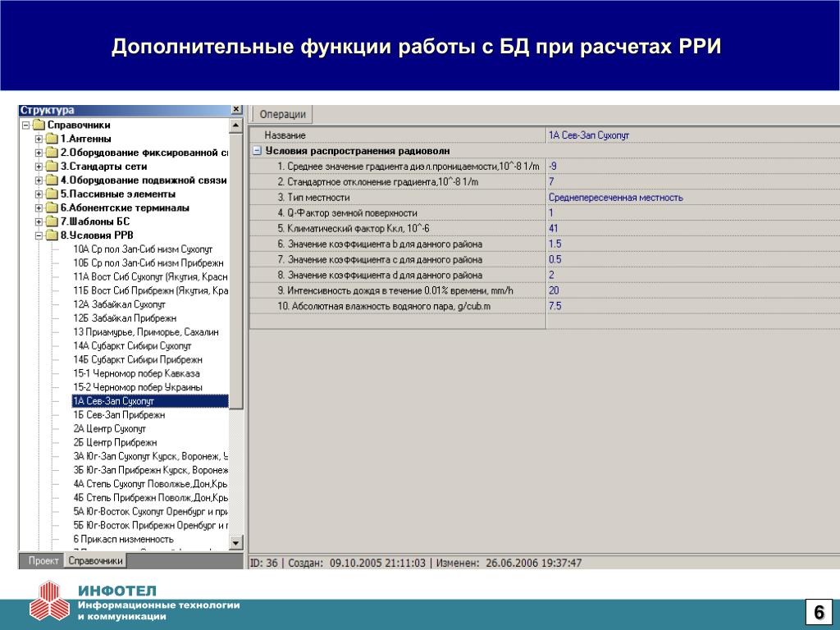The width and height of the screenshot is (840, 630).
Task: Click the tree scrollbar up arrow
Action: click(235, 126)
